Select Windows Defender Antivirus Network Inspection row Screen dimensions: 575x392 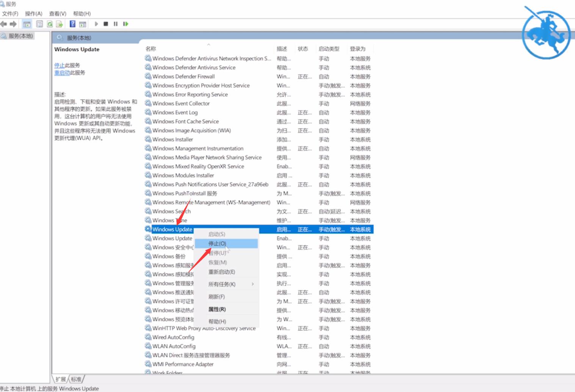point(259,58)
